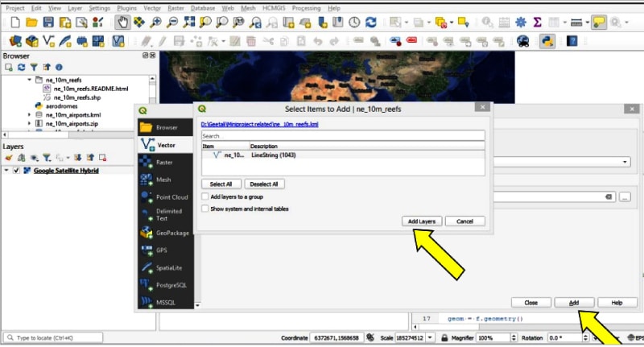Expand ne_10m_airports.kml in Browser tree
This screenshot has height=347, width=644.
pyautogui.click(x=30, y=115)
